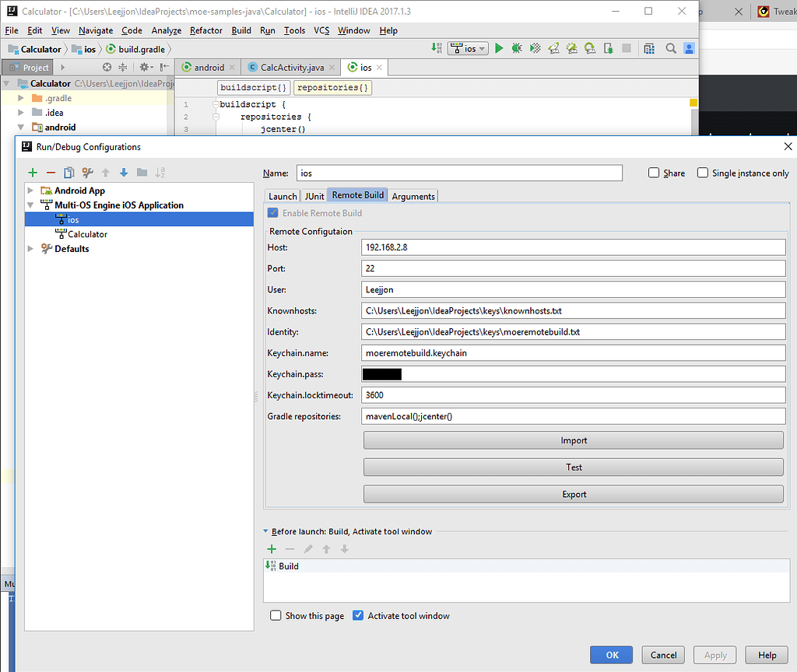797x672 pixels.
Task: Click the Keychain.pass field
Action: click(x=574, y=374)
